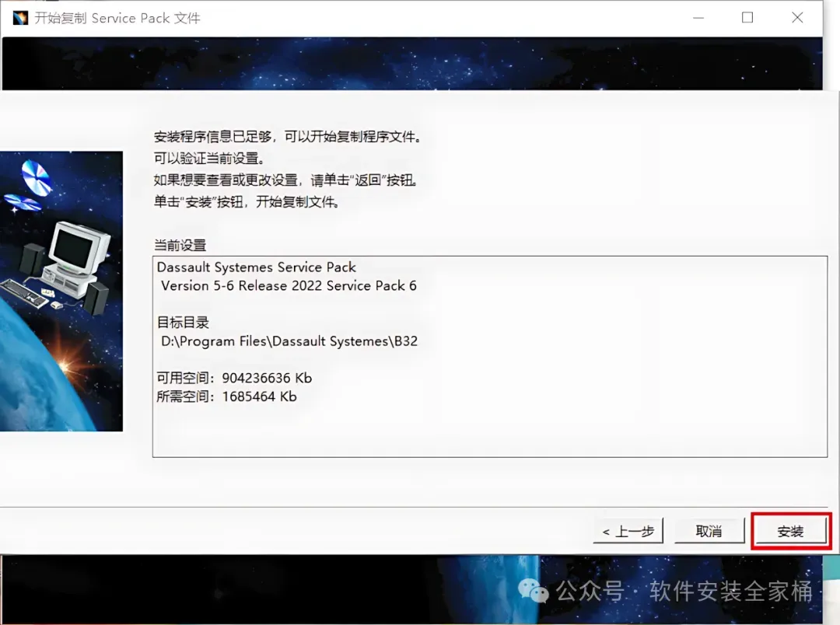Image resolution: width=840 pixels, height=625 pixels.
Task: Go back with the 上一步 button
Action: pyautogui.click(x=628, y=531)
